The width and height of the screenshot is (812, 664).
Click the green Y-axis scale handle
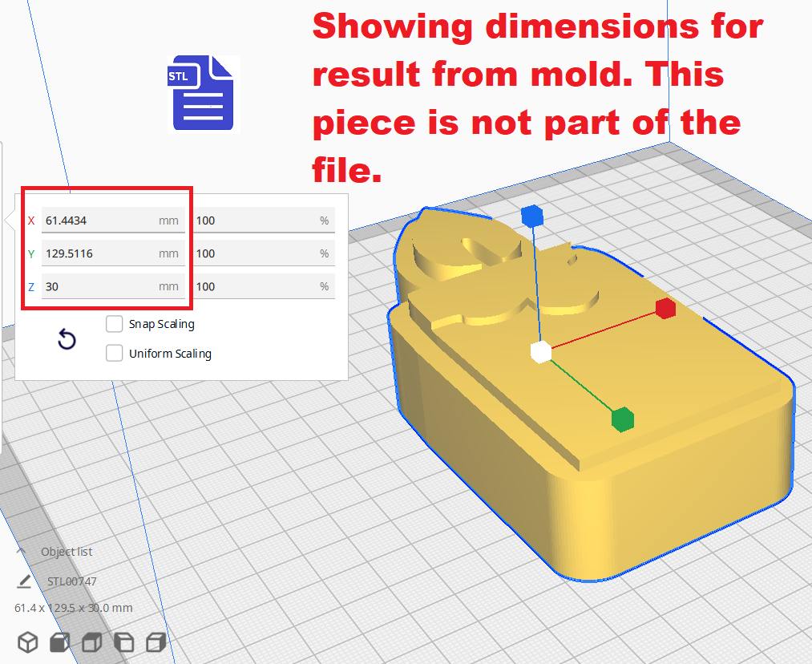pos(623,419)
